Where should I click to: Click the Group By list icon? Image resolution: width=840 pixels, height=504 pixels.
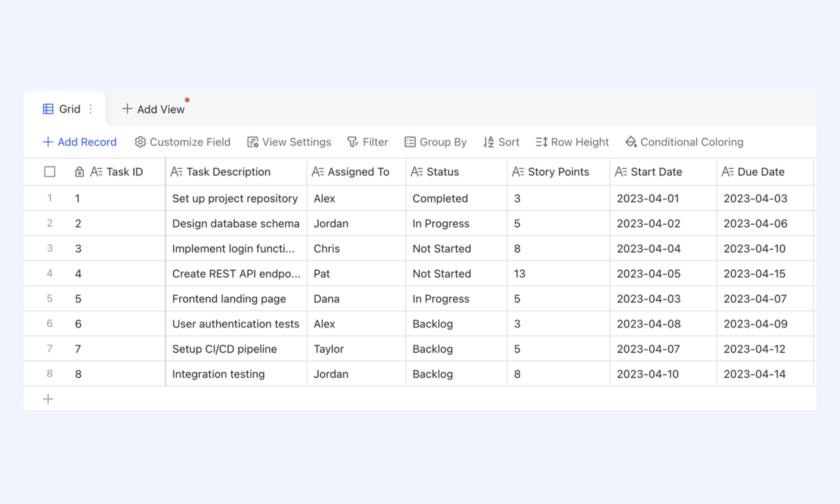tap(410, 142)
